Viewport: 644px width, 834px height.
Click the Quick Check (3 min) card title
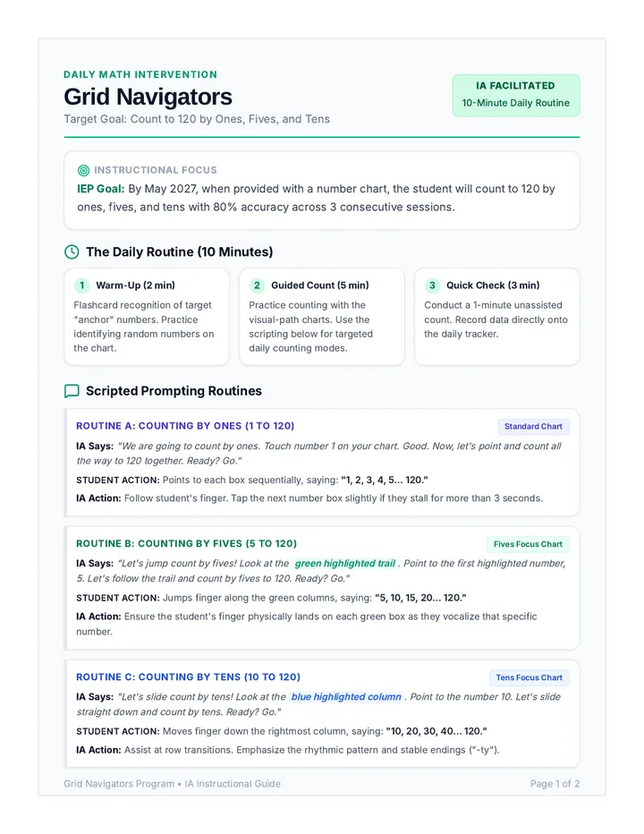493,285
